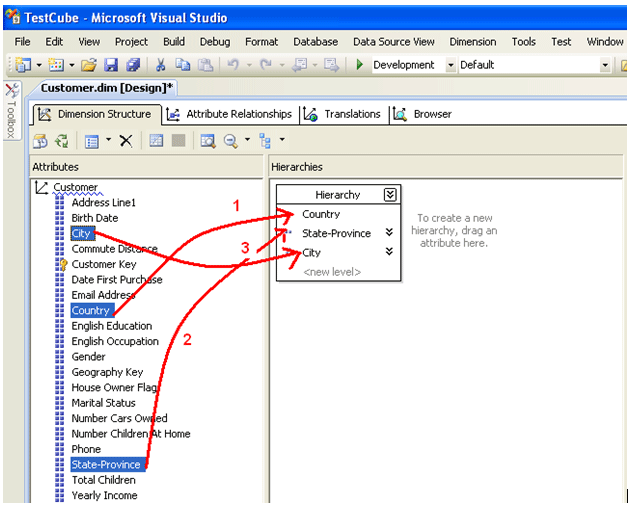This screenshot has width=628, height=510.
Task: Select the Dimension Structure tab
Action: (97, 115)
